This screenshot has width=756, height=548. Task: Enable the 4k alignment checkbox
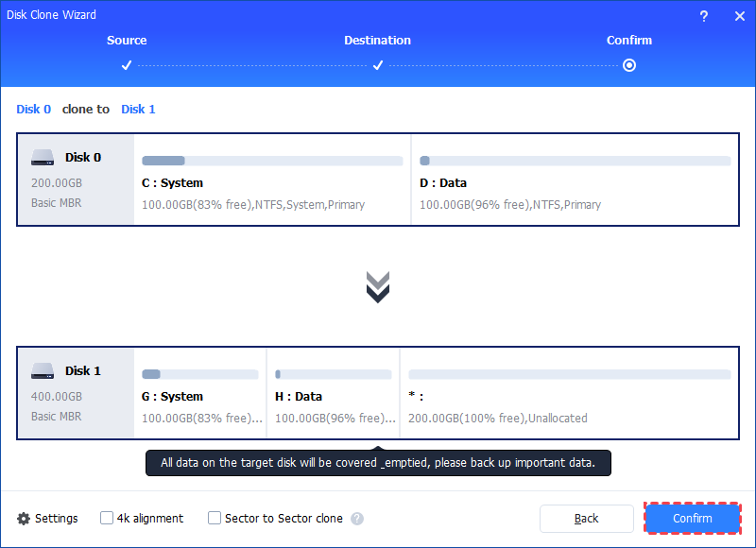pos(107,518)
